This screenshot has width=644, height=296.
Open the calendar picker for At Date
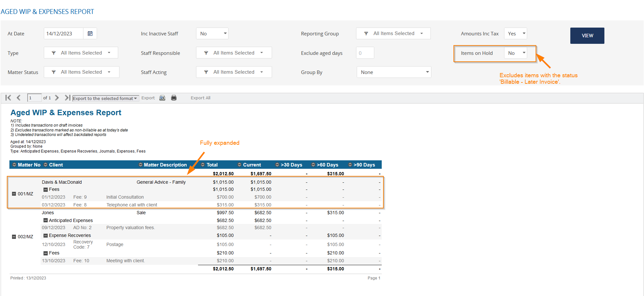(x=90, y=33)
